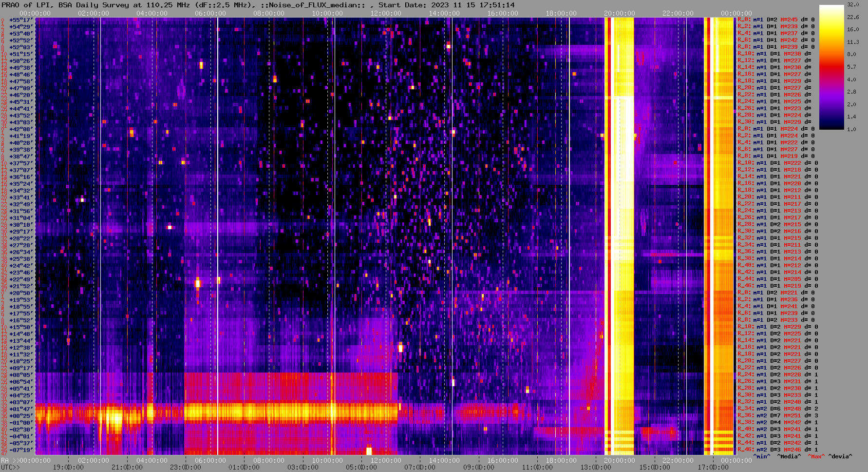This screenshot has width=868, height=472.
Task: Click UTC axis label 23:00:00
Action: (186, 467)
